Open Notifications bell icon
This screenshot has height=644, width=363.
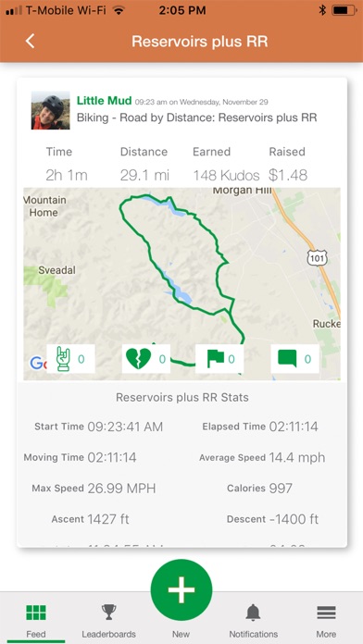[x=253, y=613]
